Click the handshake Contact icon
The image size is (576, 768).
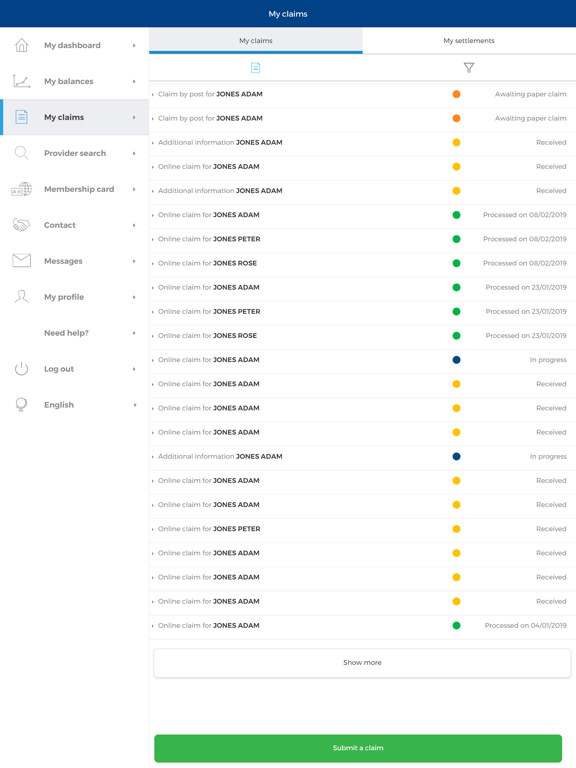[x=22, y=225]
